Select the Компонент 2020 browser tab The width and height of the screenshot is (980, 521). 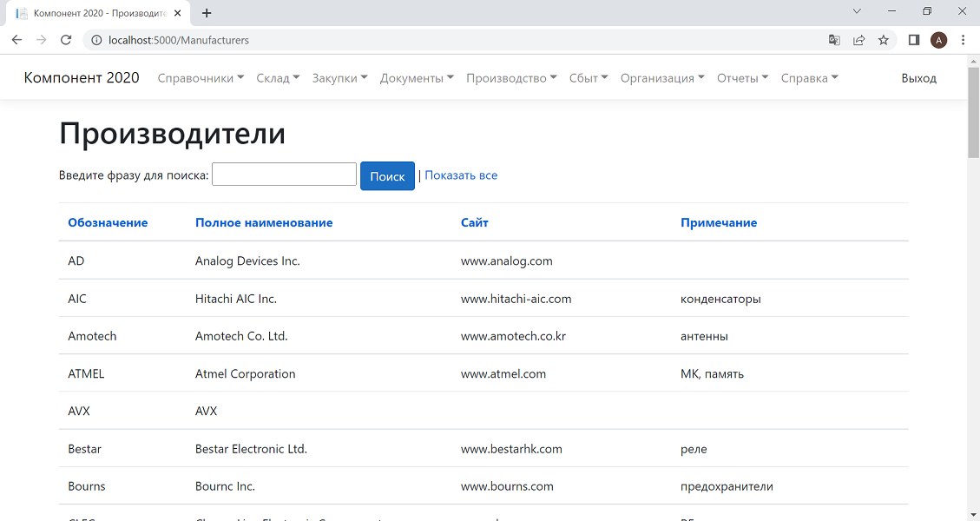pos(97,13)
